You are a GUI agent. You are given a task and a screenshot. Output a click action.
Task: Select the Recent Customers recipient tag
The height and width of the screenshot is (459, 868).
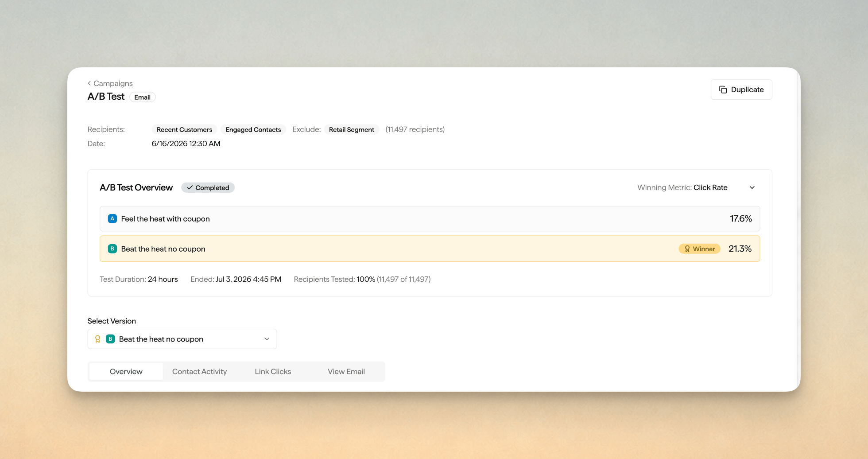[x=184, y=129]
